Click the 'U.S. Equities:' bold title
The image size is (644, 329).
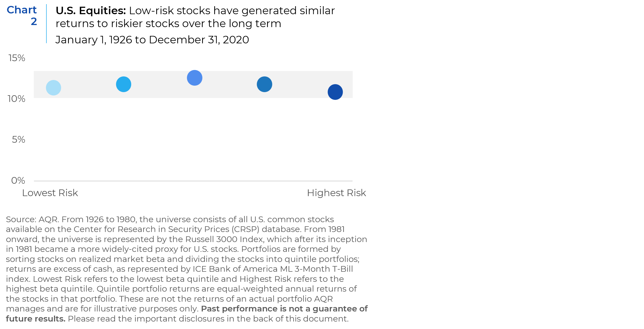coord(91,11)
